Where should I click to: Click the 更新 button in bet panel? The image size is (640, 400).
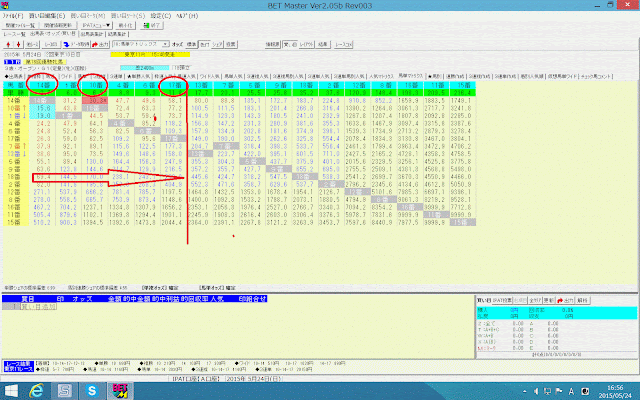tap(549, 300)
